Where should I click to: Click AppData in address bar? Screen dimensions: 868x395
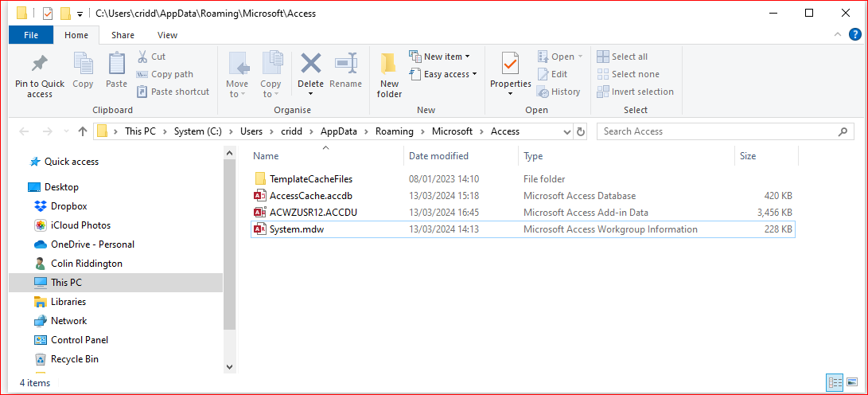tap(340, 131)
